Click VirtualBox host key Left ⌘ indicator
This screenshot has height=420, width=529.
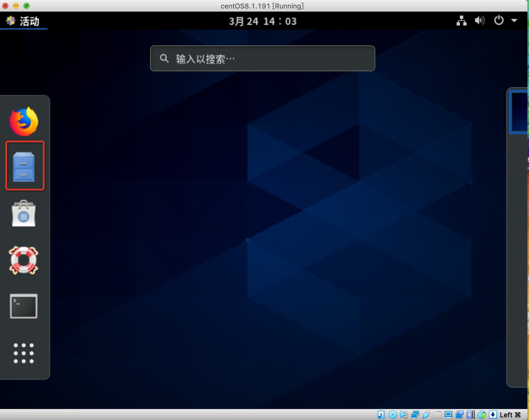(510, 415)
